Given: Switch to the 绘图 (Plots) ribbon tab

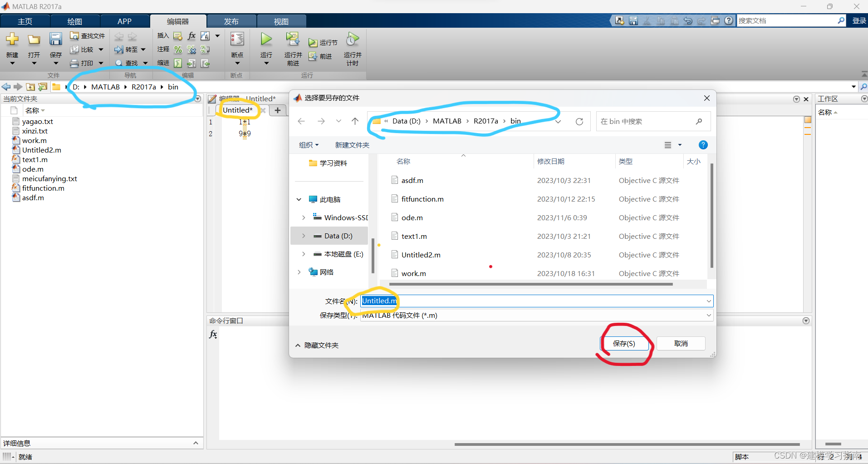Looking at the screenshot, I should coord(75,21).
